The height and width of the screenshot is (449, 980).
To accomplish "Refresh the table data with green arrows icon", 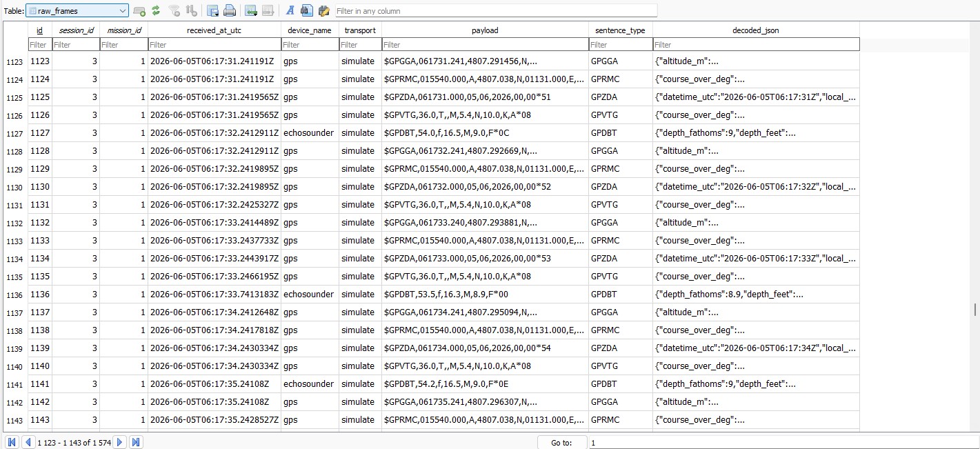I will (x=156, y=11).
